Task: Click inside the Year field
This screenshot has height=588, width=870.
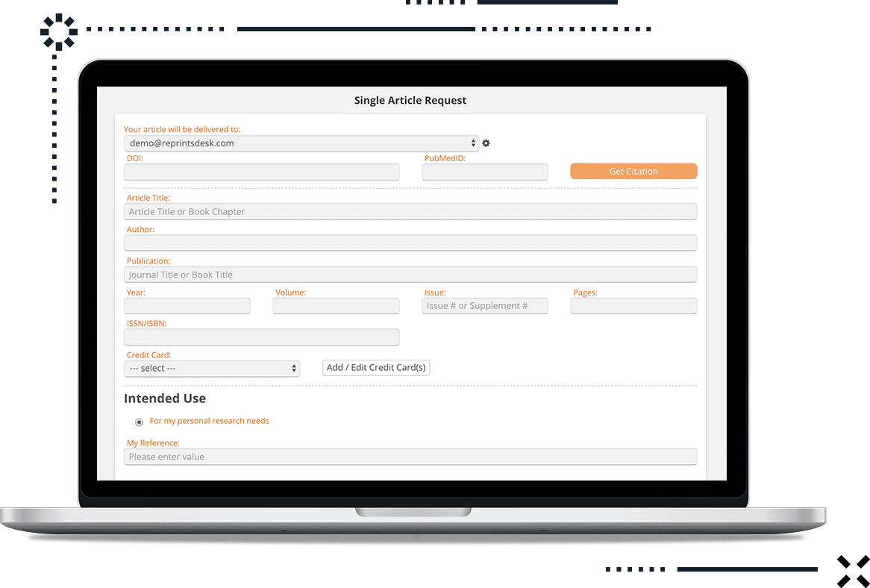Action: (x=187, y=305)
